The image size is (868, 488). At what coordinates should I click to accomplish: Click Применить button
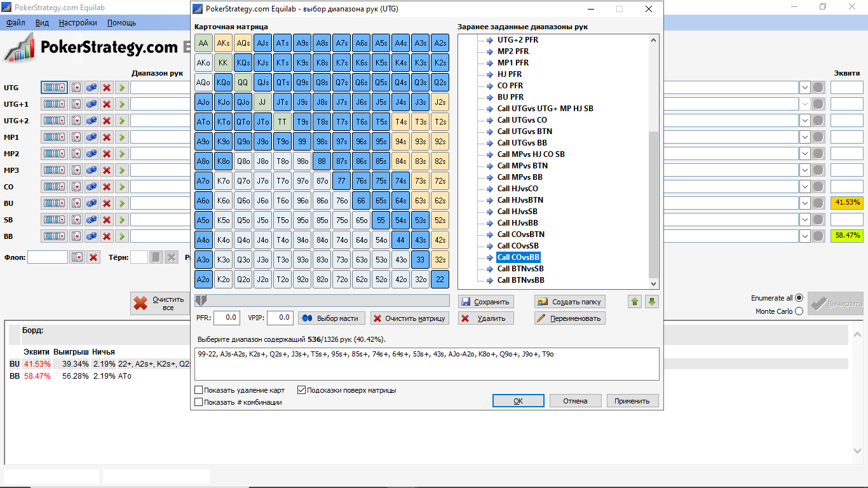click(633, 401)
